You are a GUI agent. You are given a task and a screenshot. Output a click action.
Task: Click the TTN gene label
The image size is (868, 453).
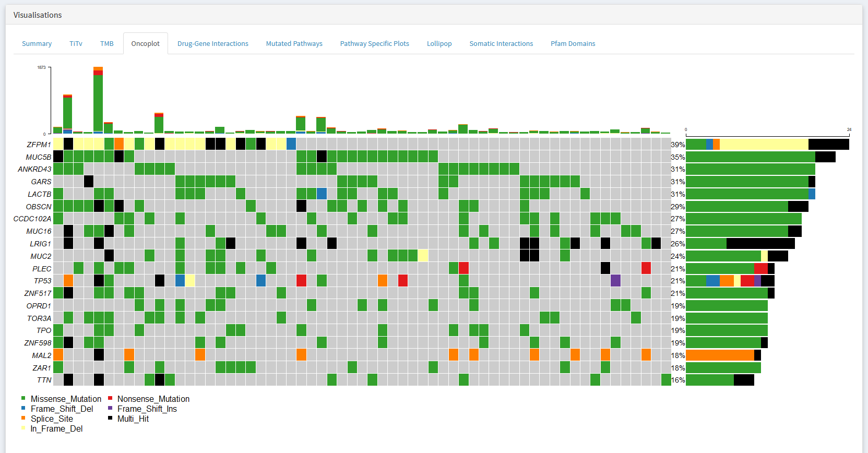point(44,380)
